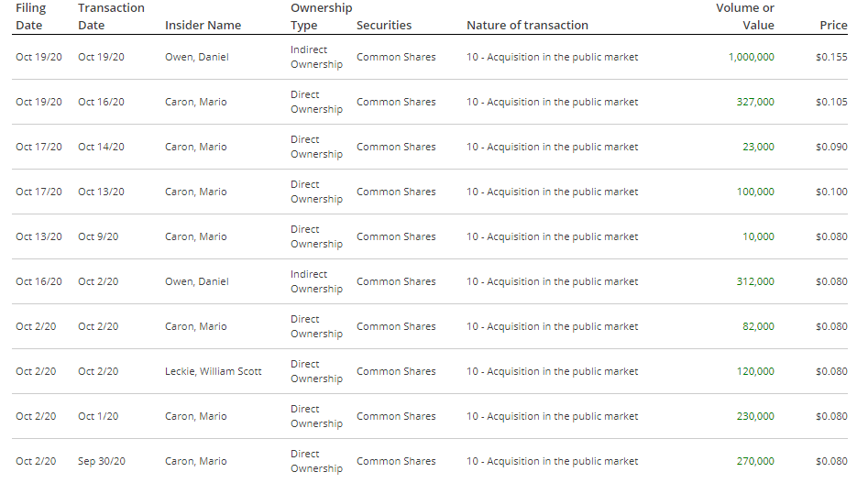This screenshot has height=483, width=868.
Task: Open insider Leckie, William Scott
Action: (x=214, y=371)
